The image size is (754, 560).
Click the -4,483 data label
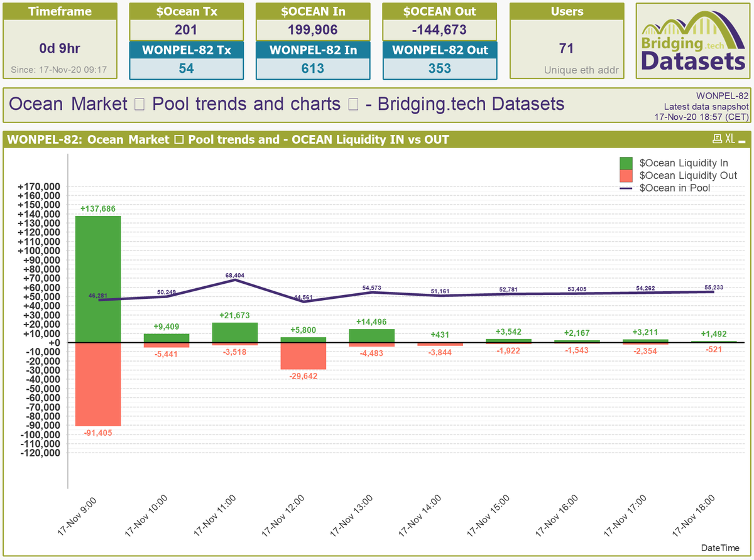(372, 353)
